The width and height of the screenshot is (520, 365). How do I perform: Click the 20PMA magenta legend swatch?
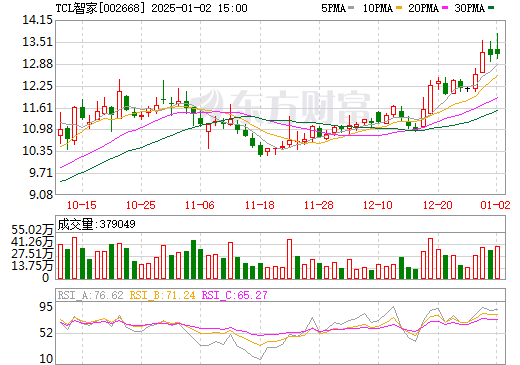(445, 8)
